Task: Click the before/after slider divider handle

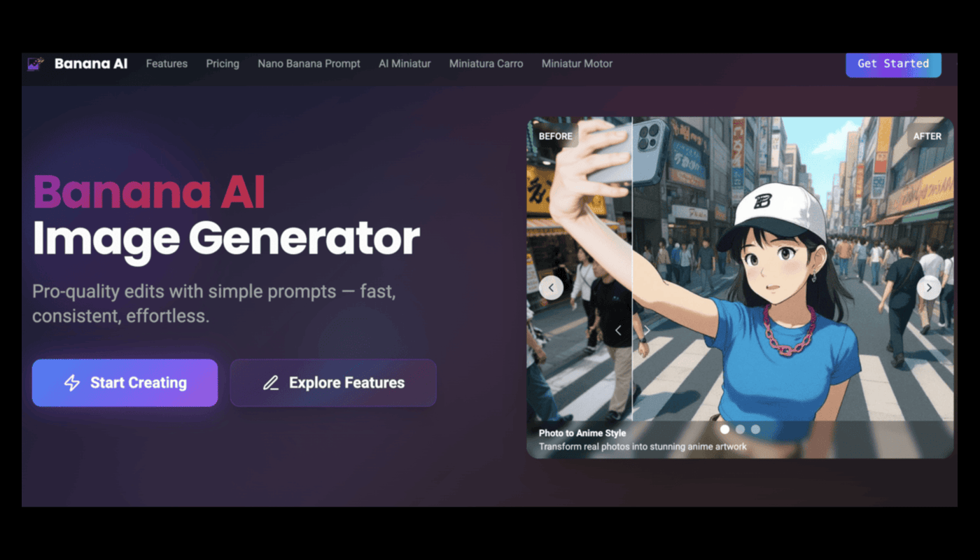Action: [632, 330]
